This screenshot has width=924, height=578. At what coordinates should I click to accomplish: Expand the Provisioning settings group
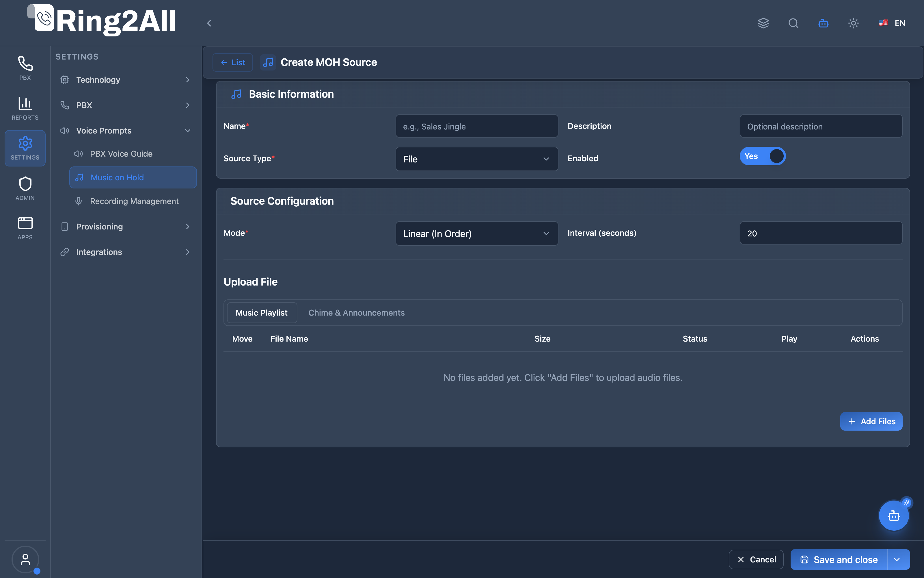pyautogui.click(x=125, y=226)
